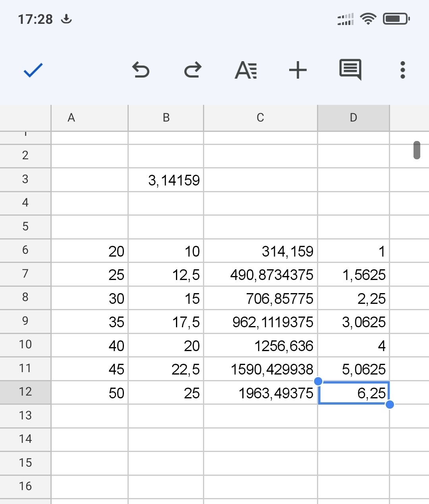Click the vertical scrollbar handle
Screen dimensions: 429x504
point(417,150)
